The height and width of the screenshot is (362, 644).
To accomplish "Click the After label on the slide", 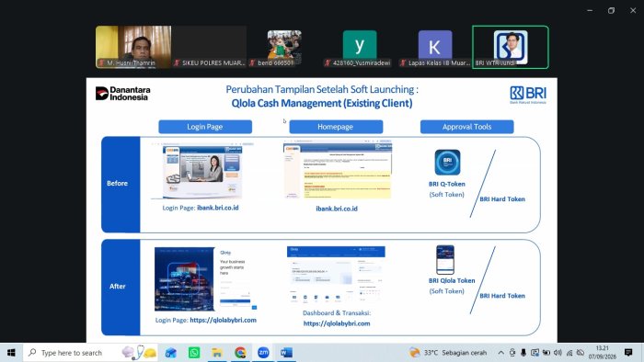I will [x=117, y=286].
